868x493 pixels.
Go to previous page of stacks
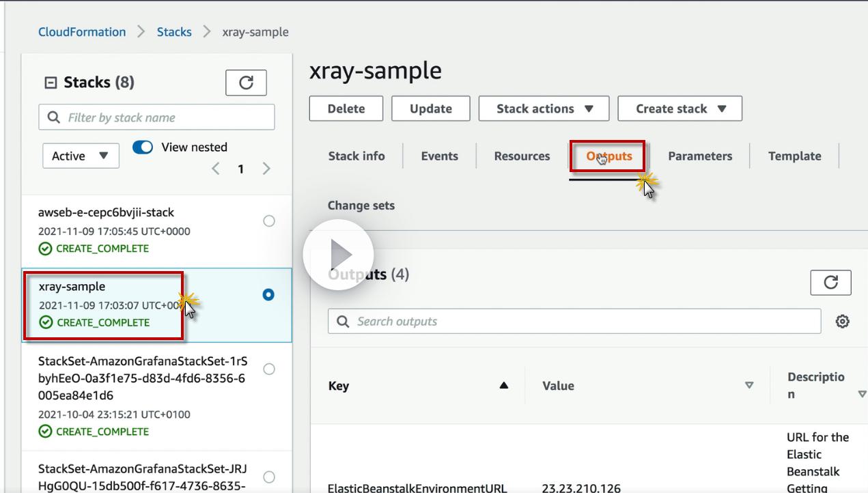click(215, 169)
